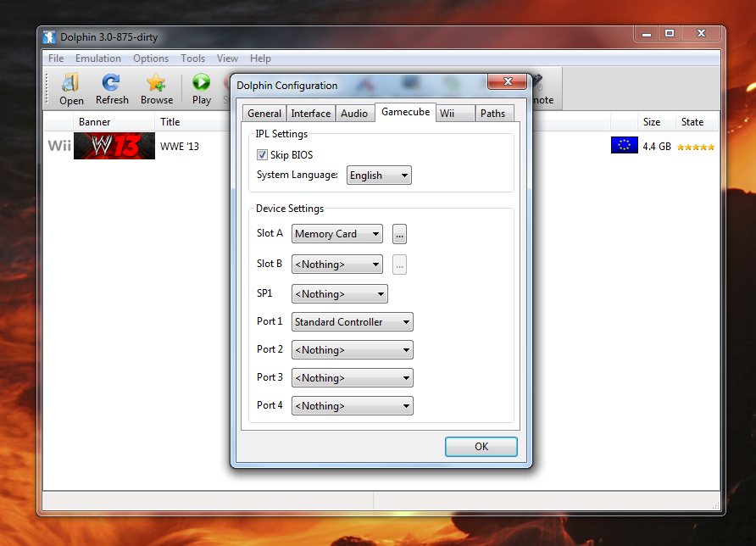The height and width of the screenshot is (546, 756).
Task: Confirm settings with the OK button
Action: pyautogui.click(x=481, y=446)
